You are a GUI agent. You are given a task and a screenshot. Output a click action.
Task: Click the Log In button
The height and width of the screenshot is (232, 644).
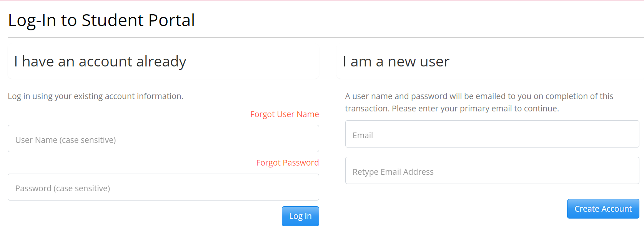[x=300, y=216]
